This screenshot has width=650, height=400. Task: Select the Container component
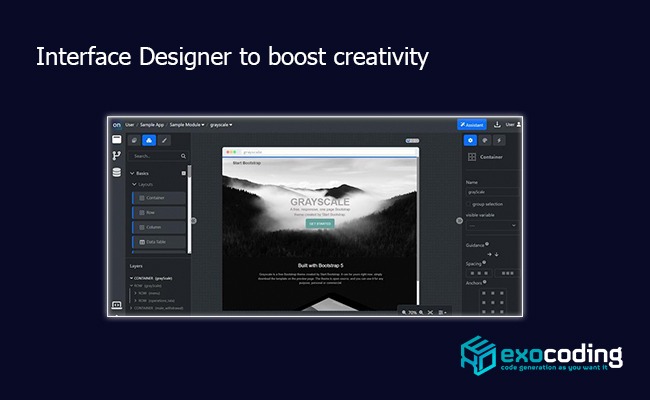coord(159,198)
